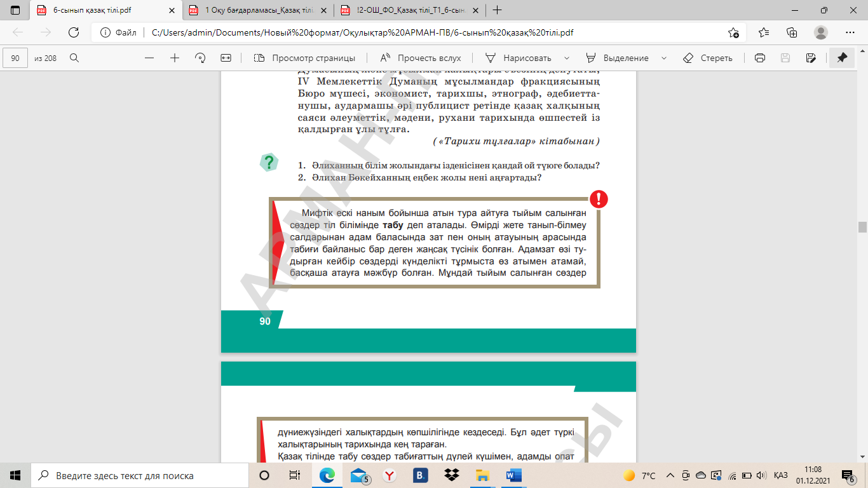Expand the Выделение highlight color dropdown
Viewport: 868px width, 488px height.
(664, 58)
